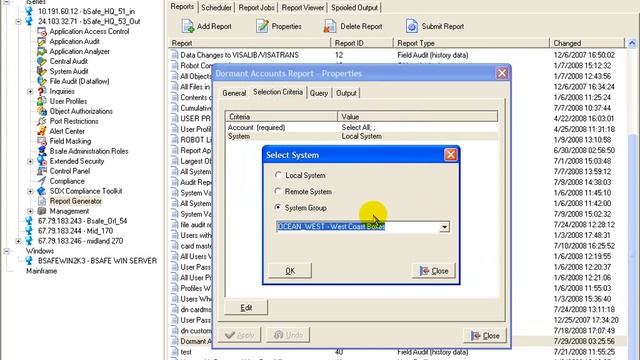Confirm Select System with OK
The height and width of the screenshot is (360, 640).
pos(290,271)
